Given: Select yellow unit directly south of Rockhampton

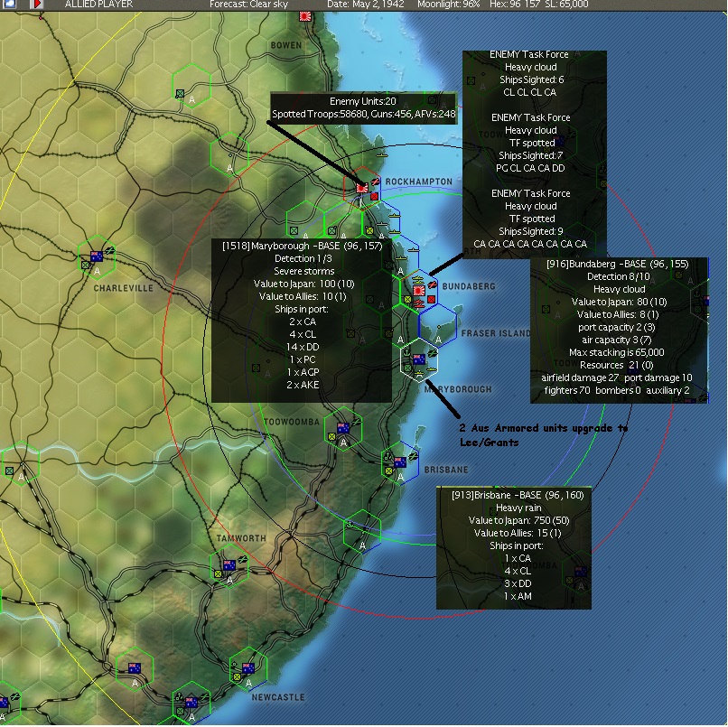Looking at the screenshot, I should (x=369, y=230).
